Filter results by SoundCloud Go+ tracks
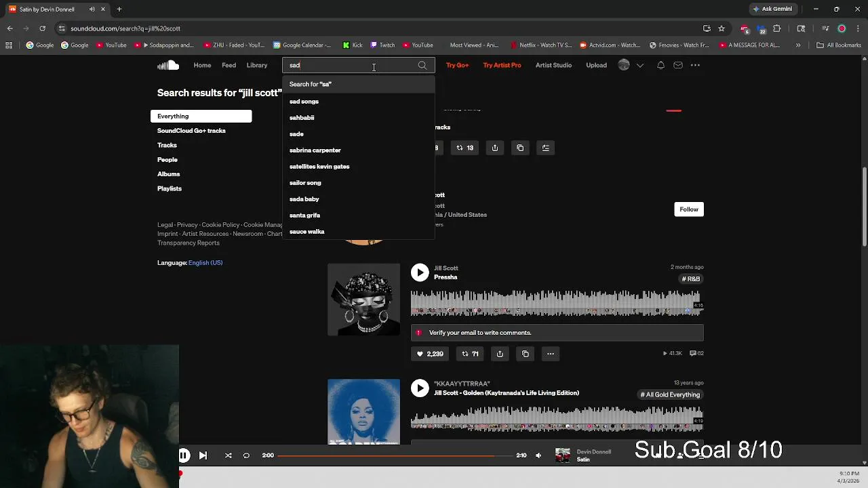 pos(191,131)
